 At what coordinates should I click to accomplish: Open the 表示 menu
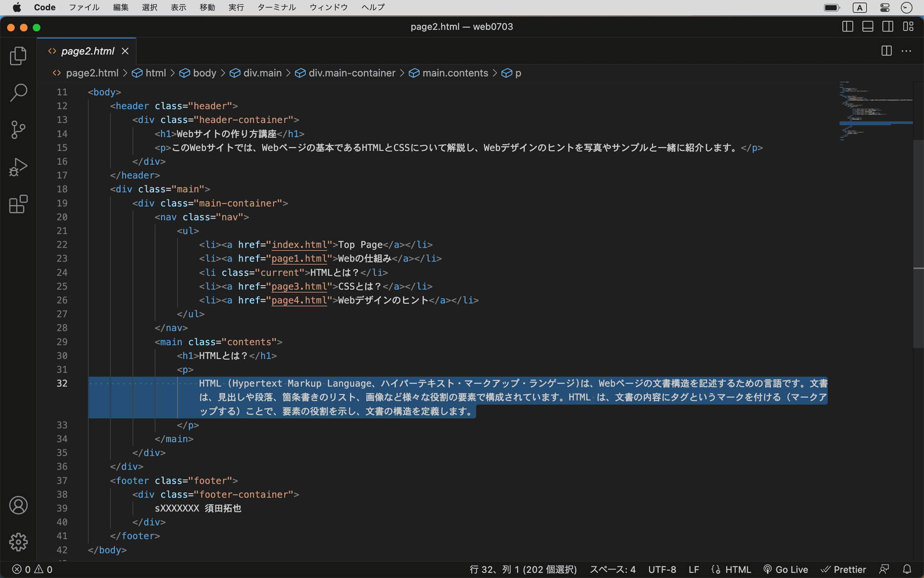tap(179, 7)
